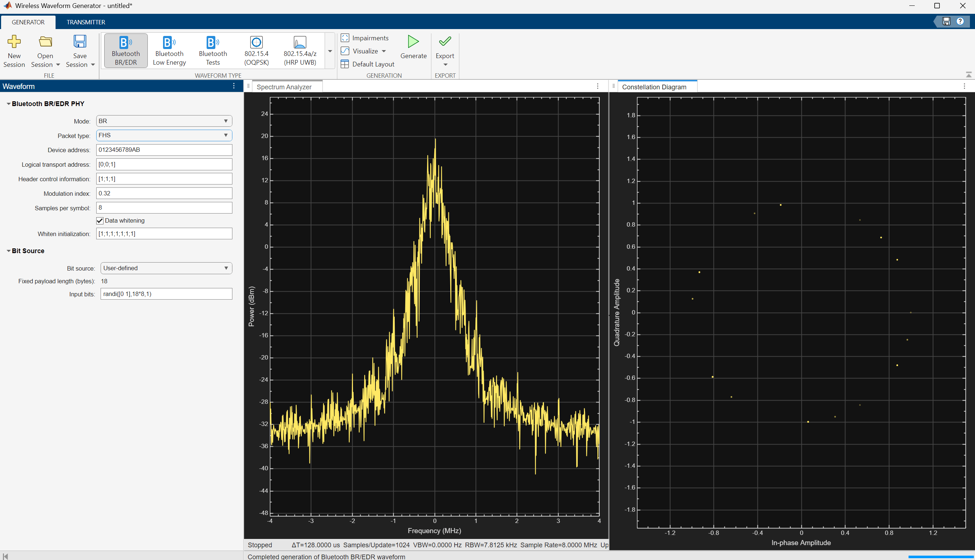Click the Constellation Diagram tab drag handle
The image size is (975, 560).
(x=614, y=86)
